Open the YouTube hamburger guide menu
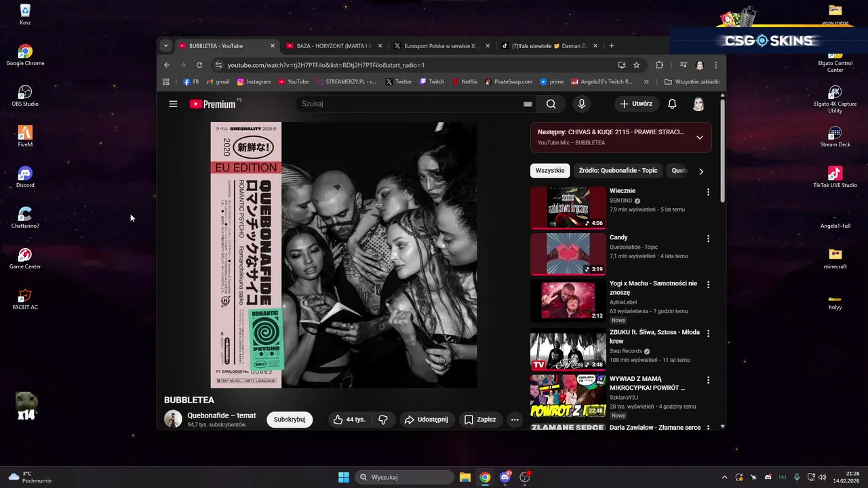This screenshot has width=868, height=488. (173, 104)
